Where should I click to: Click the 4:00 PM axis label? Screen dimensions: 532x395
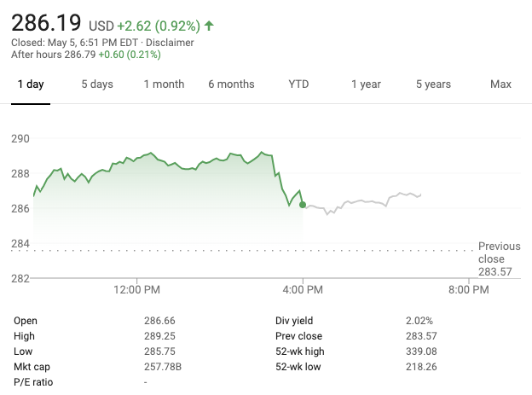coord(303,290)
